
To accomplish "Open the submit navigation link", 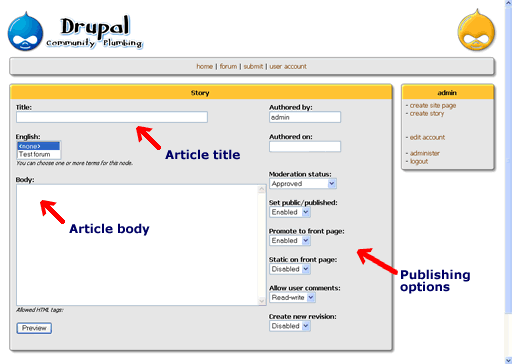I will (x=253, y=66).
